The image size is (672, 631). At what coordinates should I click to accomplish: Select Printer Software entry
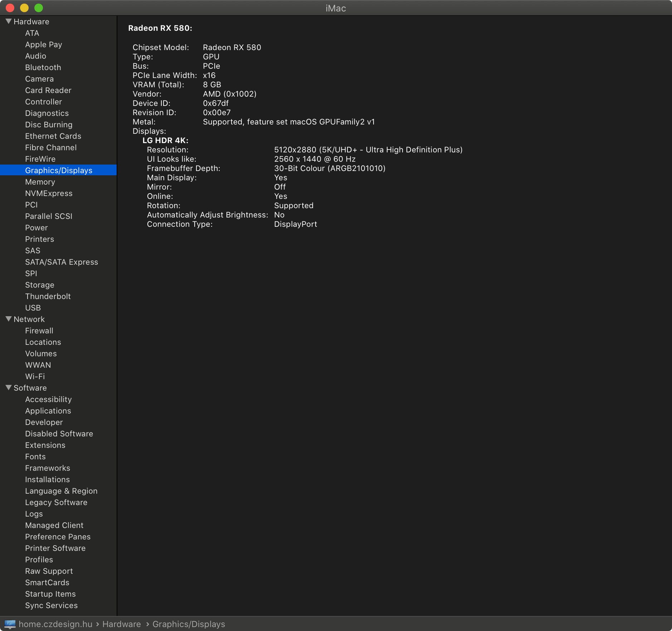coord(55,548)
